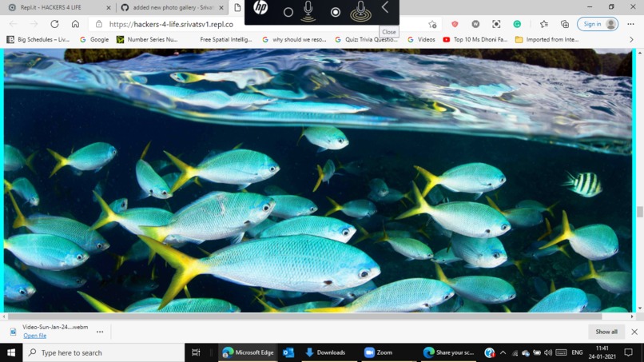The image size is (644, 362).
Task: Add page to favorites star icon
Action: coord(432,25)
